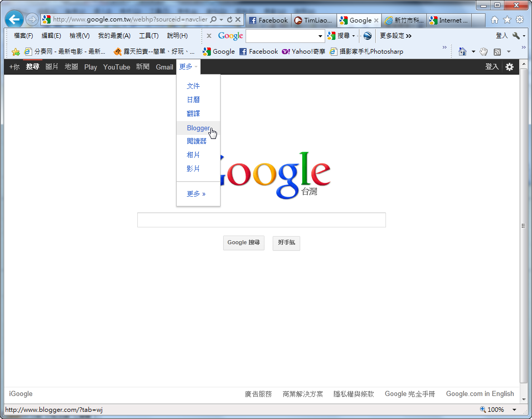The width and height of the screenshot is (532, 419).
Task: Expand the Google toolbar search box dropdown
Action: coord(320,36)
